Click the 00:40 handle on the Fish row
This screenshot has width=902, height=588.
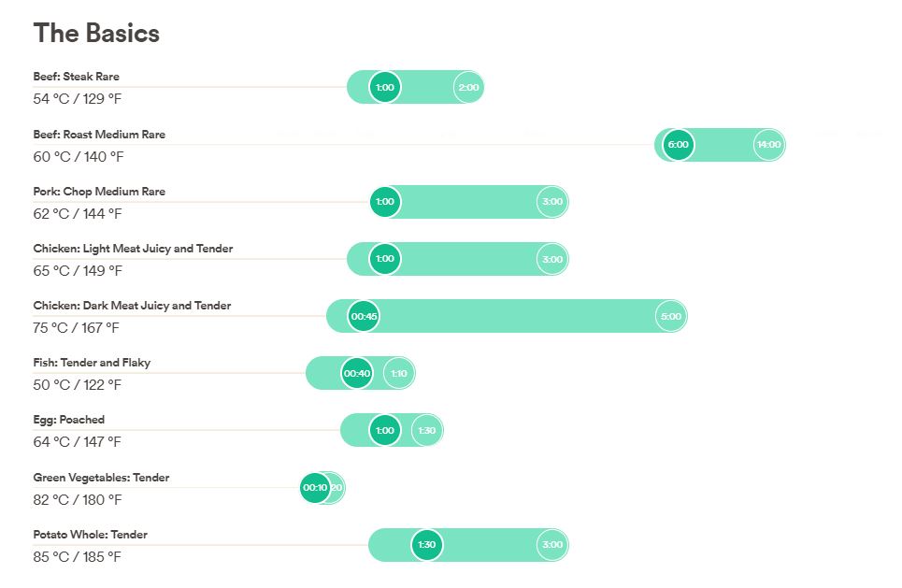click(357, 374)
